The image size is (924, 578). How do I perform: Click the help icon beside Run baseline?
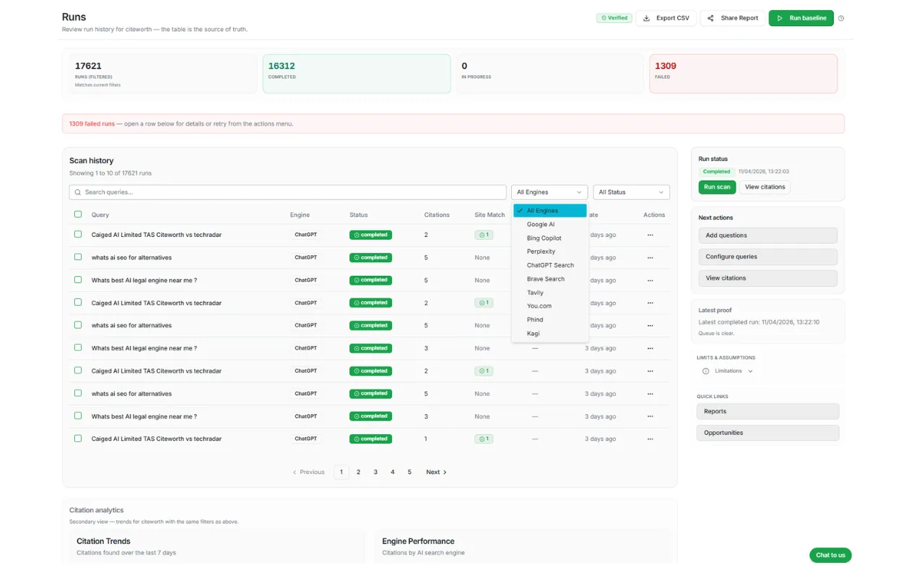tap(841, 19)
